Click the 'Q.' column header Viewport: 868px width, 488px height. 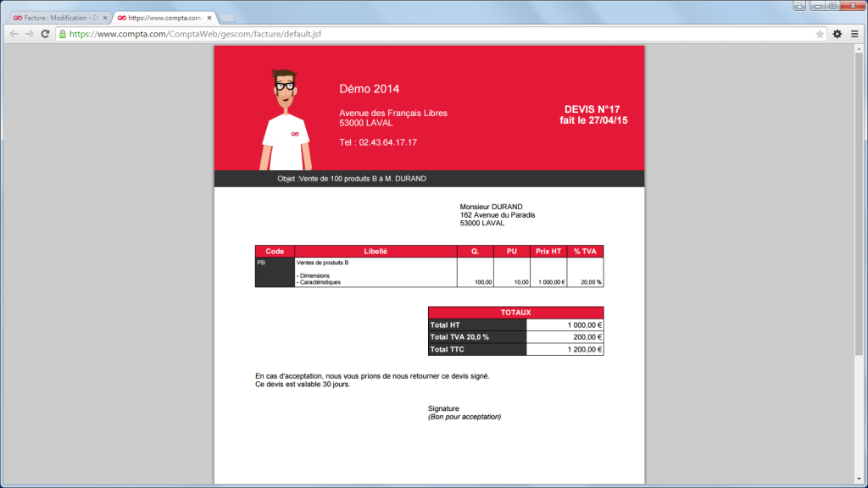point(475,251)
